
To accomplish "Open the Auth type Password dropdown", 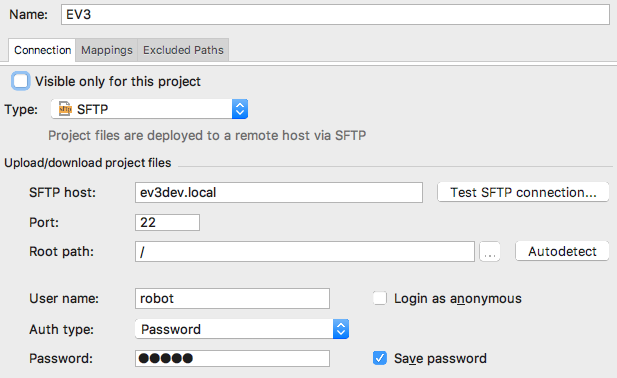I will pos(242,329).
